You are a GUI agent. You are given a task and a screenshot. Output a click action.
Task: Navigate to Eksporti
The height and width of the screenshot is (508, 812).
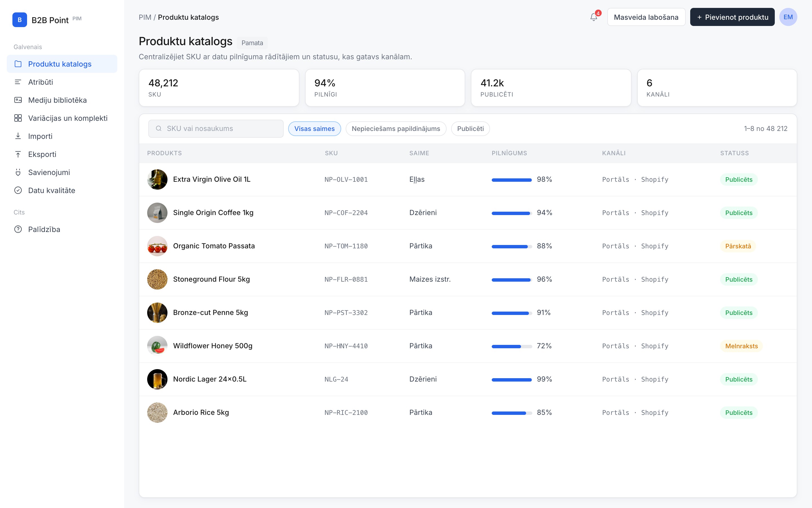point(62,154)
